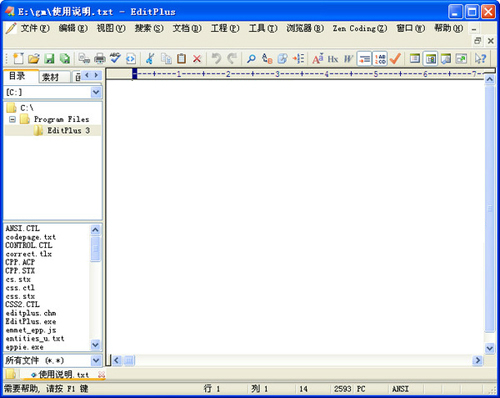The height and width of the screenshot is (398, 500).
Task: Undo the last edit
Action: point(216,59)
